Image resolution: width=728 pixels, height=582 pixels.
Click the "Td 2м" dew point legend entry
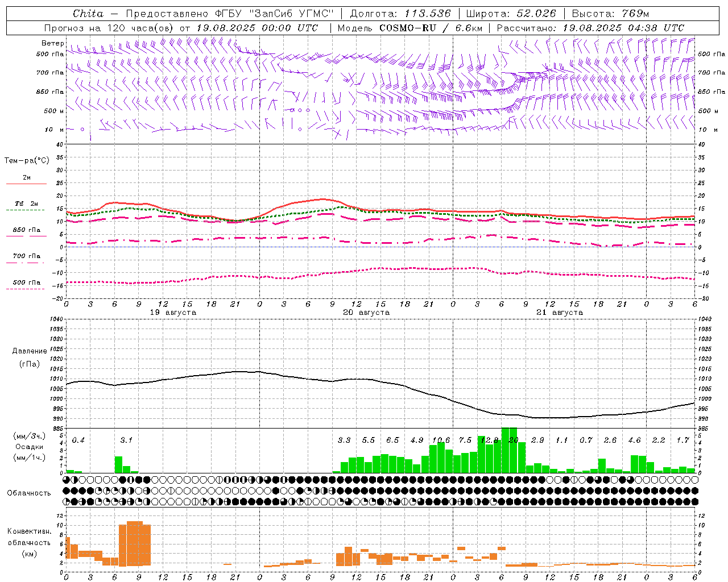(26, 203)
